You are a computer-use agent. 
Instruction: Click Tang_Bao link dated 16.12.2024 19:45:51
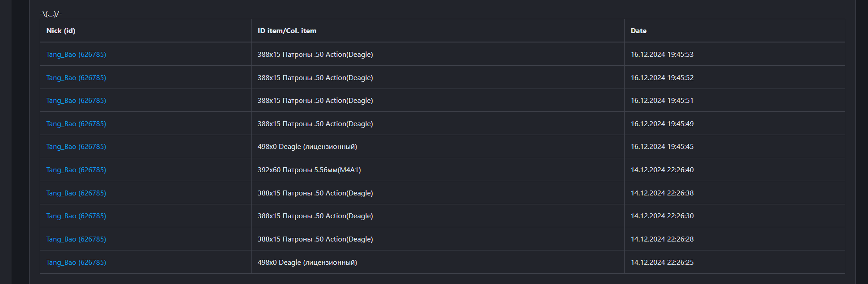(x=76, y=101)
